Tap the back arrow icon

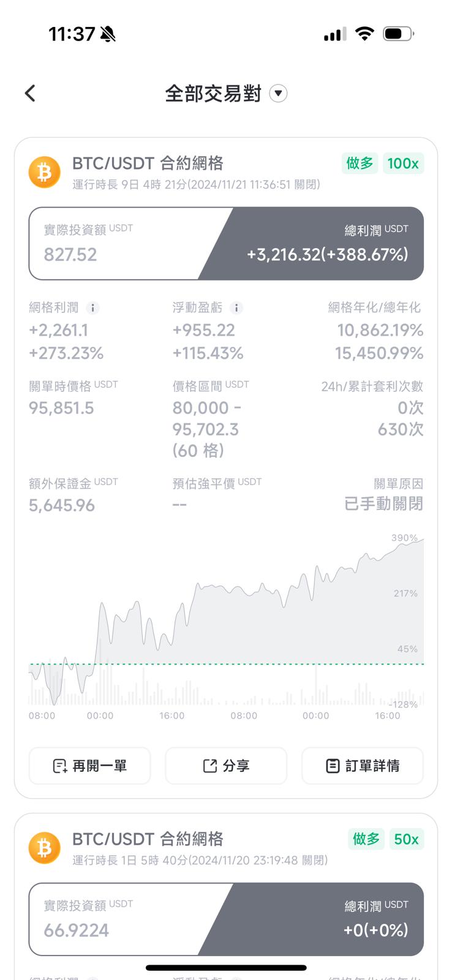[x=30, y=93]
